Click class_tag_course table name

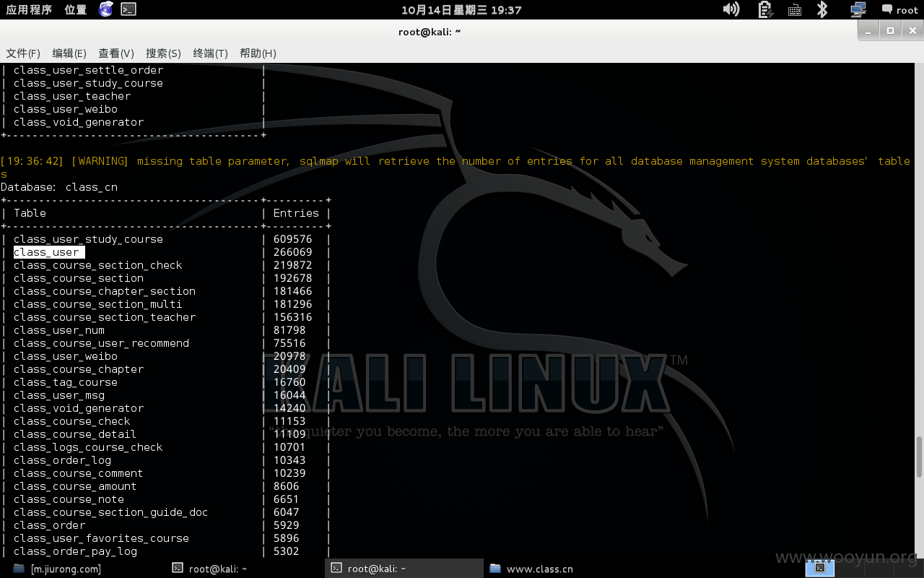(x=65, y=382)
